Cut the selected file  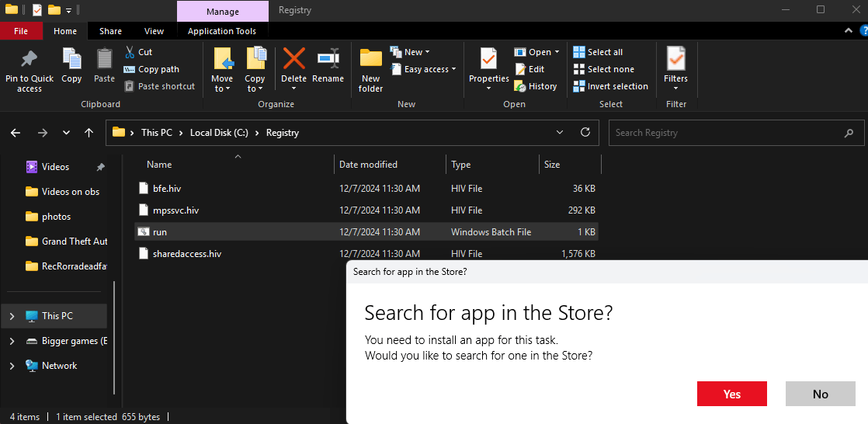pyautogui.click(x=138, y=52)
